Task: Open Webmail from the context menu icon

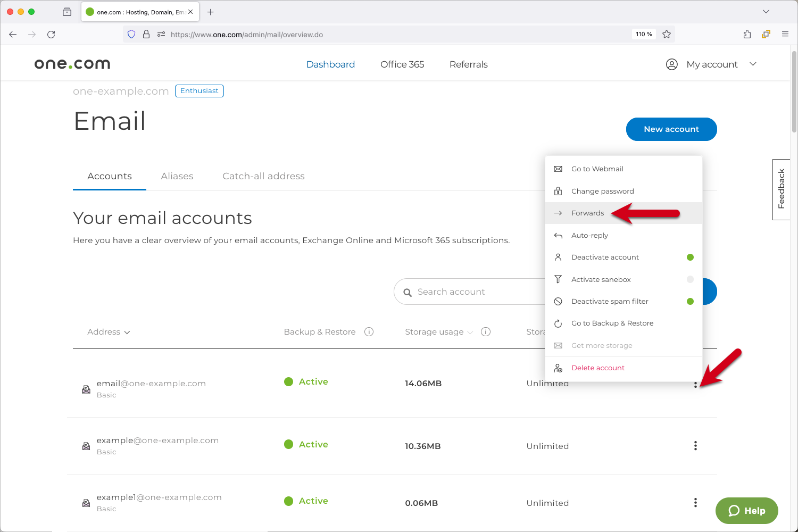Action: [558, 169]
